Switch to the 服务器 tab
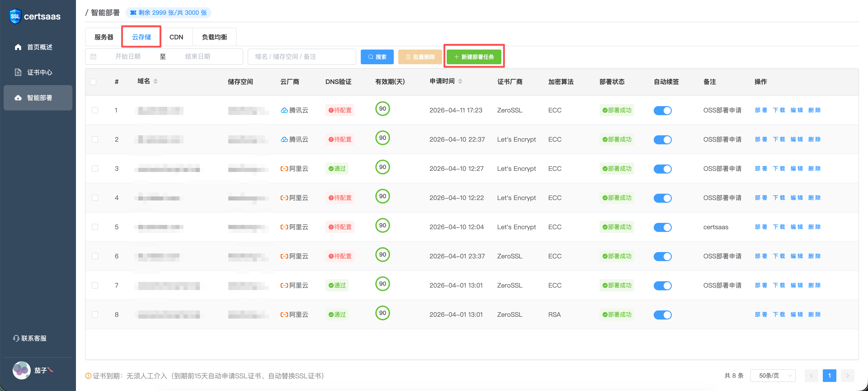This screenshot has width=868, height=391. (104, 37)
